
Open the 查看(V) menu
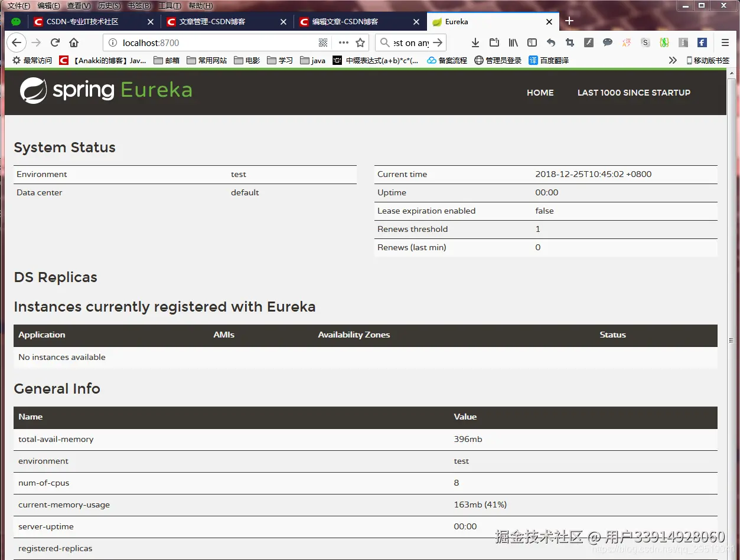pos(79,6)
